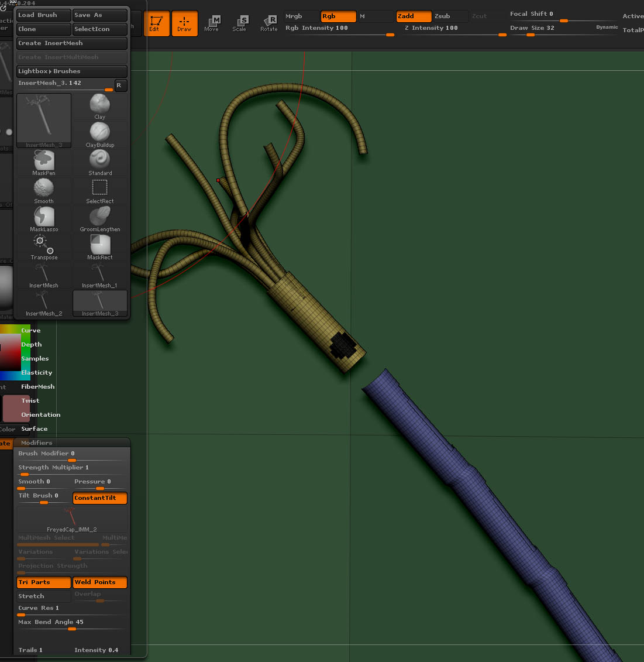Select the InsertMesh brush
The height and width of the screenshot is (662, 644).
pos(44,275)
